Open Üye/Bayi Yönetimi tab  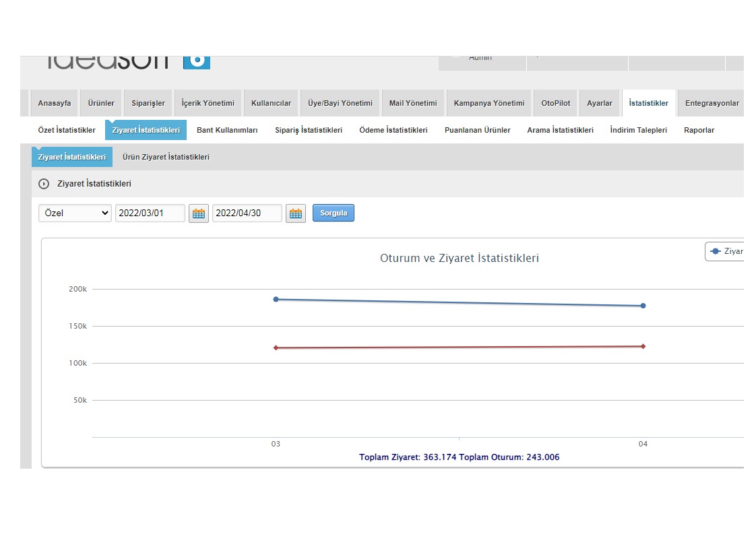coord(340,103)
